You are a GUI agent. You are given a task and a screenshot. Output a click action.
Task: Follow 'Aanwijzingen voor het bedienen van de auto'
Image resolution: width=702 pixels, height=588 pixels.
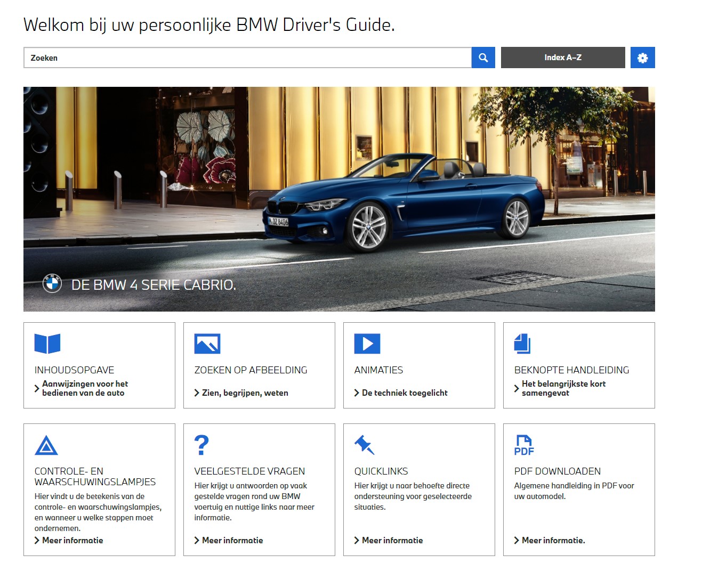pyautogui.click(x=85, y=388)
